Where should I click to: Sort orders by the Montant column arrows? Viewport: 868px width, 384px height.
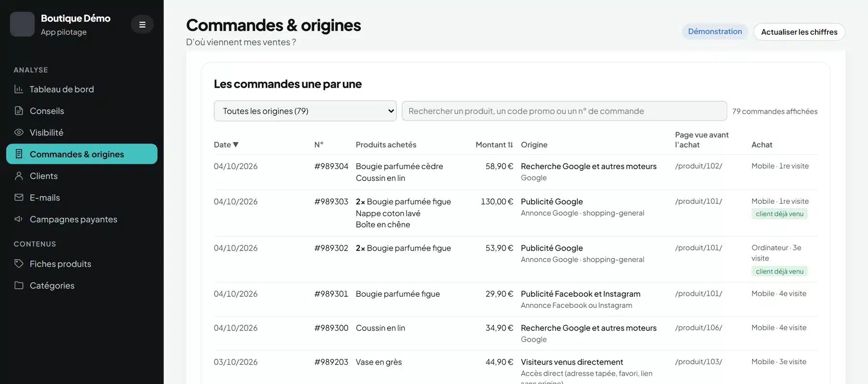click(x=510, y=145)
